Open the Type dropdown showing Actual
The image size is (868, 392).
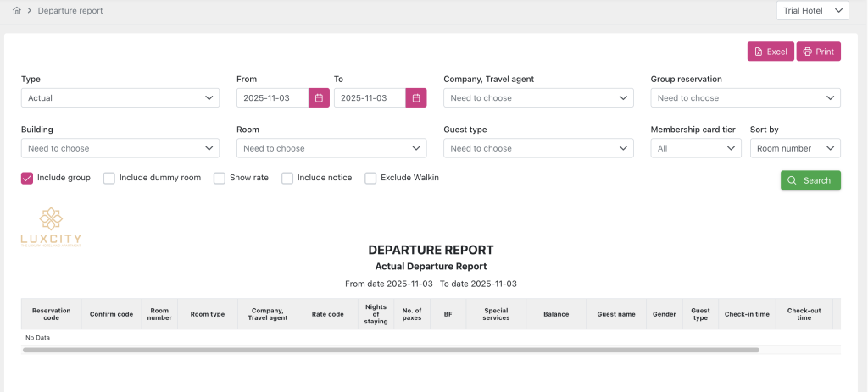[120, 98]
